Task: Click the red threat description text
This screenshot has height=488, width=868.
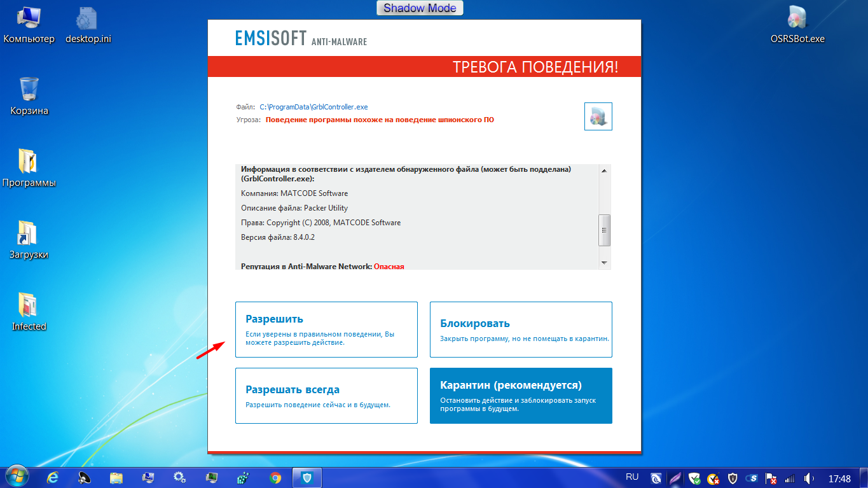Action: tap(380, 120)
